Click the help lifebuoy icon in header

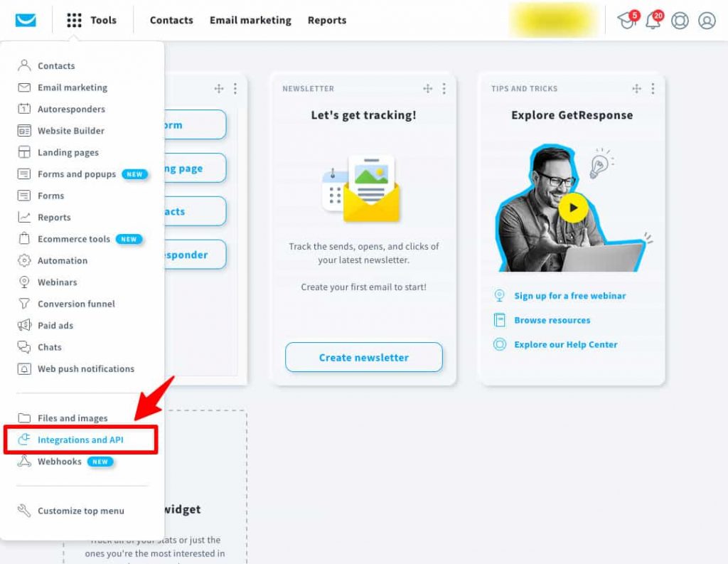[680, 21]
